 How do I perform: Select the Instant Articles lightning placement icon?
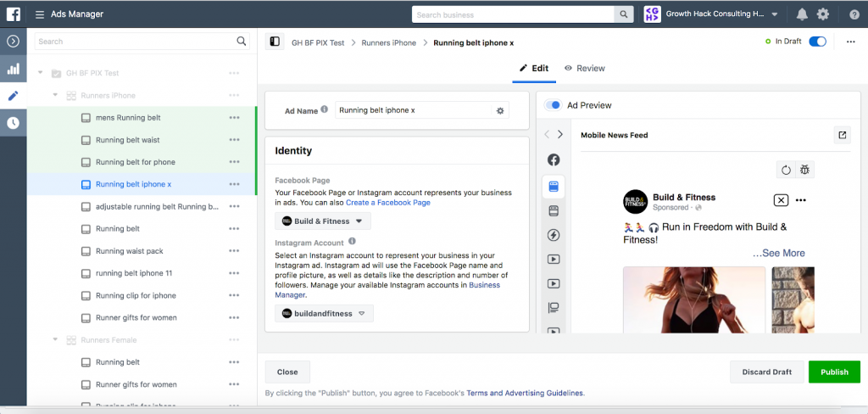pos(554,235)
